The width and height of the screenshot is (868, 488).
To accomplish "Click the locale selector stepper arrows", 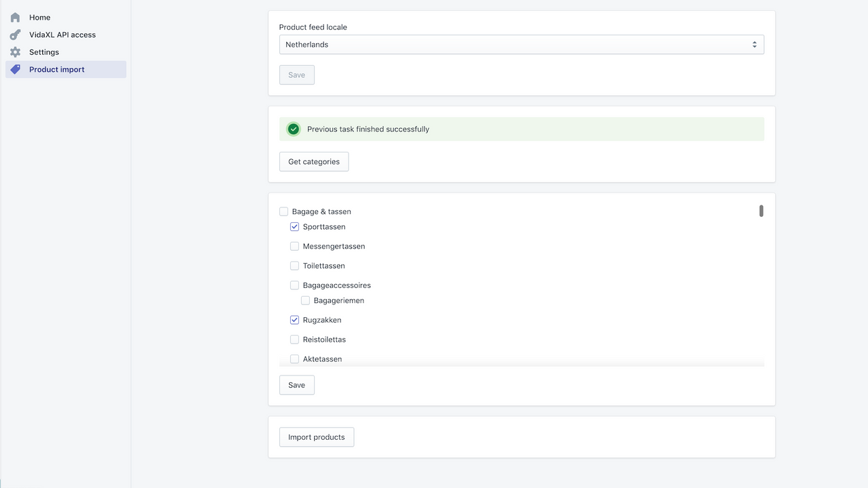I will tap(754, 44).
